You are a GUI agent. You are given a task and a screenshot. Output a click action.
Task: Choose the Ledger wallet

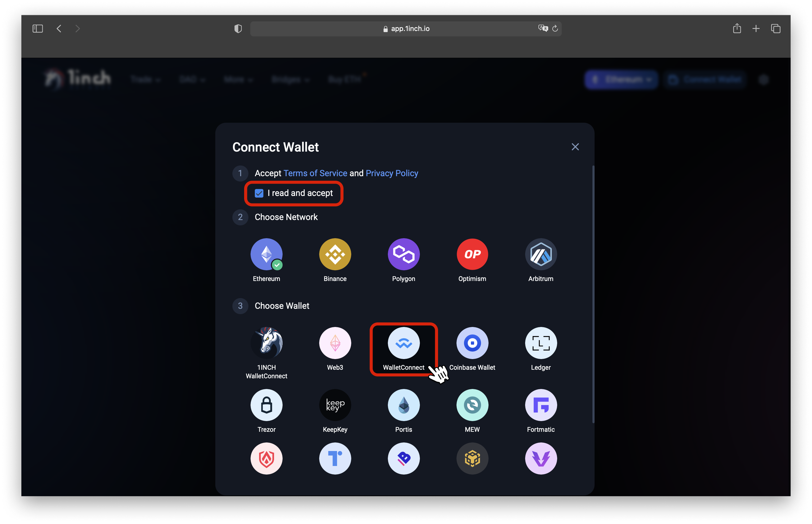tap(541, 343)
